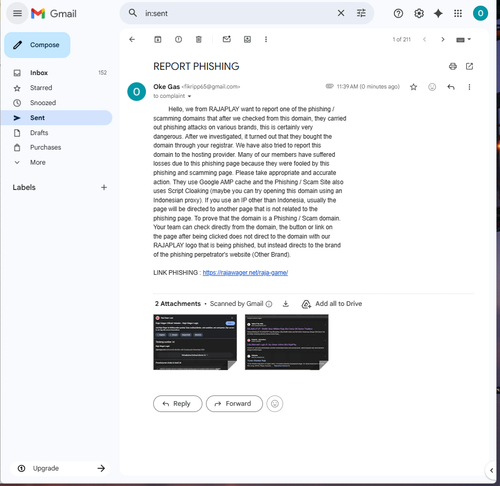Create a new label with plus
The image size is (500, 486).
tap(104, 187)
